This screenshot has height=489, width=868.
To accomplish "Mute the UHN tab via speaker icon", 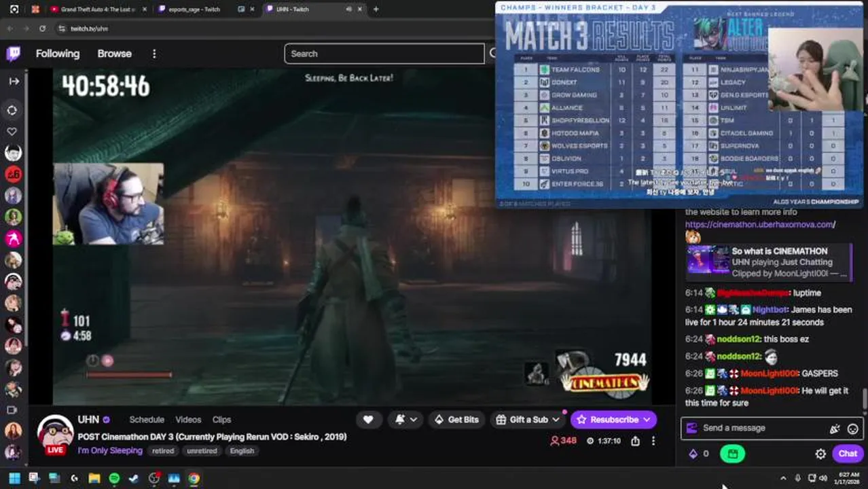I will 349,10.
